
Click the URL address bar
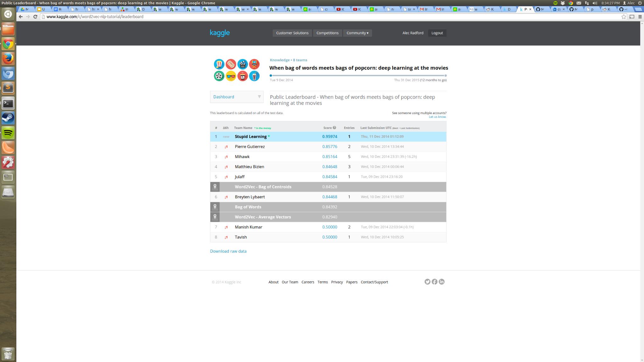tap(314, 17)
